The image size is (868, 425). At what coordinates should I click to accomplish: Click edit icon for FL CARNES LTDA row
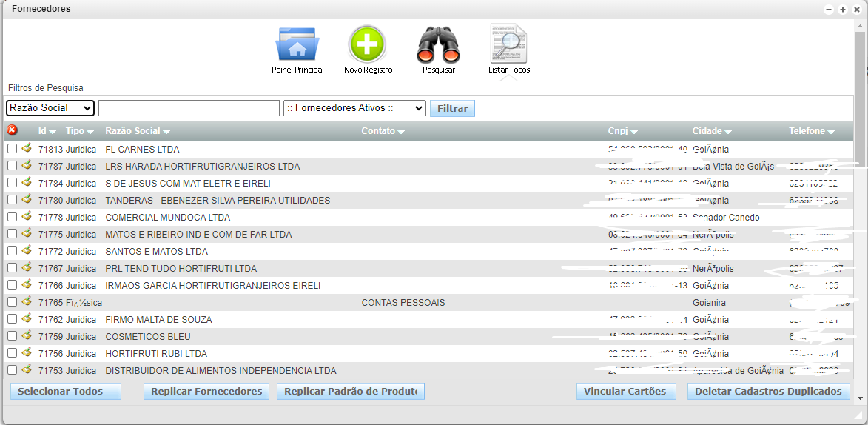point(27,148)
